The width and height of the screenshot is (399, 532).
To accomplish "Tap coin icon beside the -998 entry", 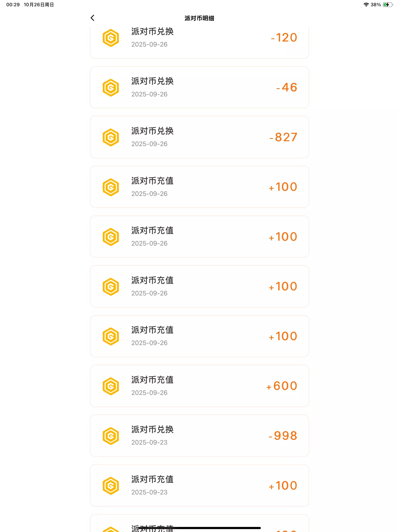I will [x=111, y=436].
